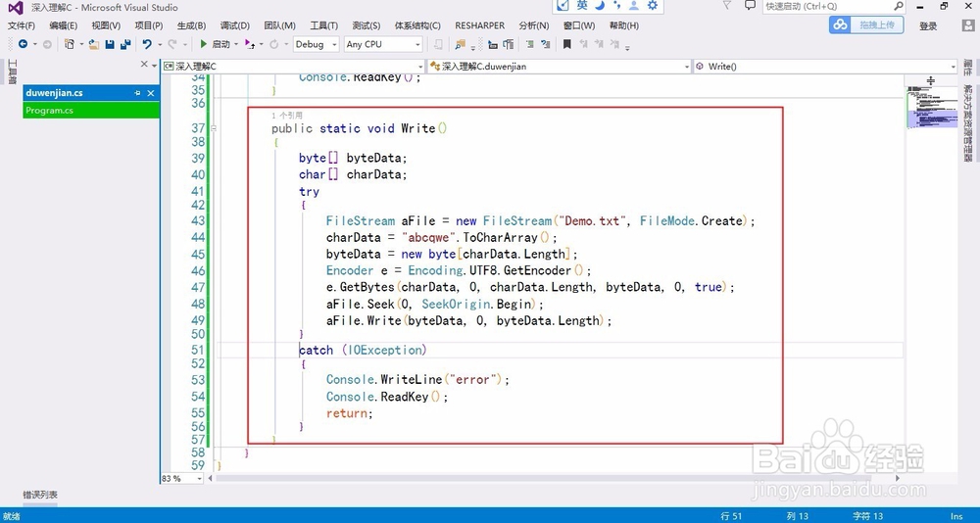Close the duwenjian.cs tab
Screen dimensions: 980x523
[151, 93]
